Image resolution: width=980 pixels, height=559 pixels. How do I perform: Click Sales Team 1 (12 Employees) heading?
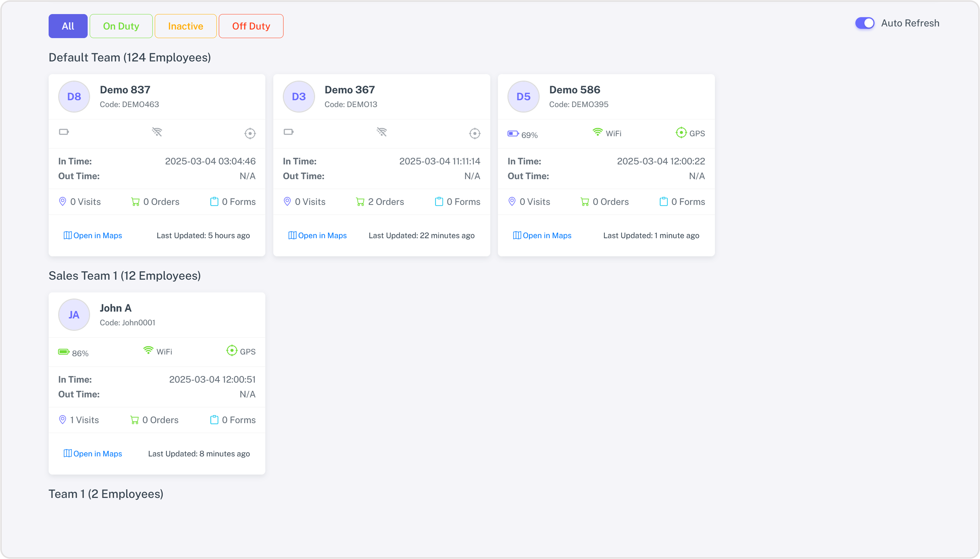coord(125,276)
